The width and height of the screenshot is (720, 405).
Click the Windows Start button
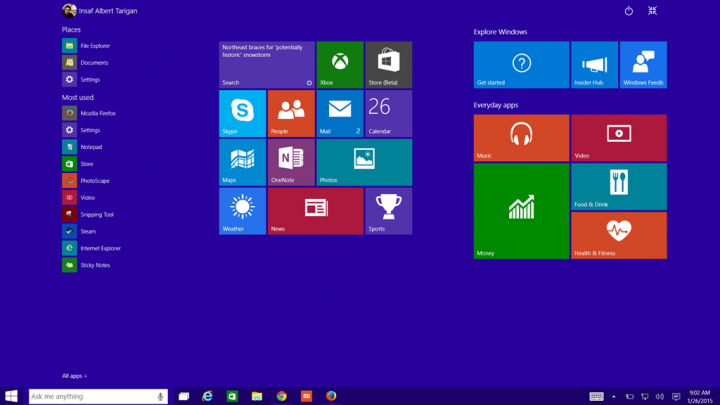pyautogui.click(x=11, y=396)
